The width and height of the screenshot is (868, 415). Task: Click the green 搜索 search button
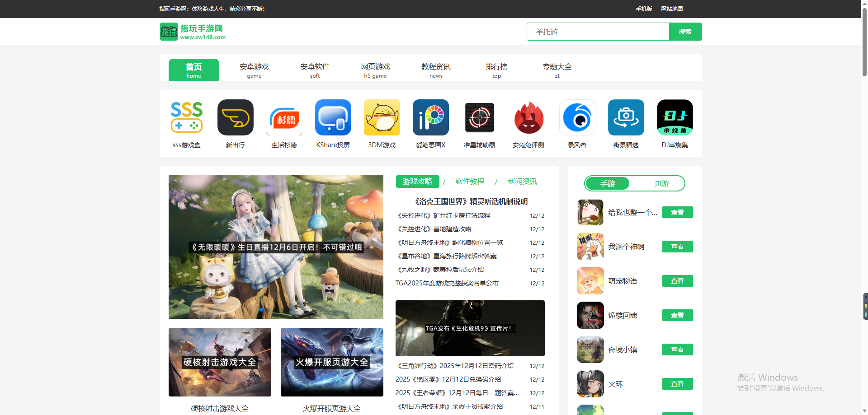point(685,32)
